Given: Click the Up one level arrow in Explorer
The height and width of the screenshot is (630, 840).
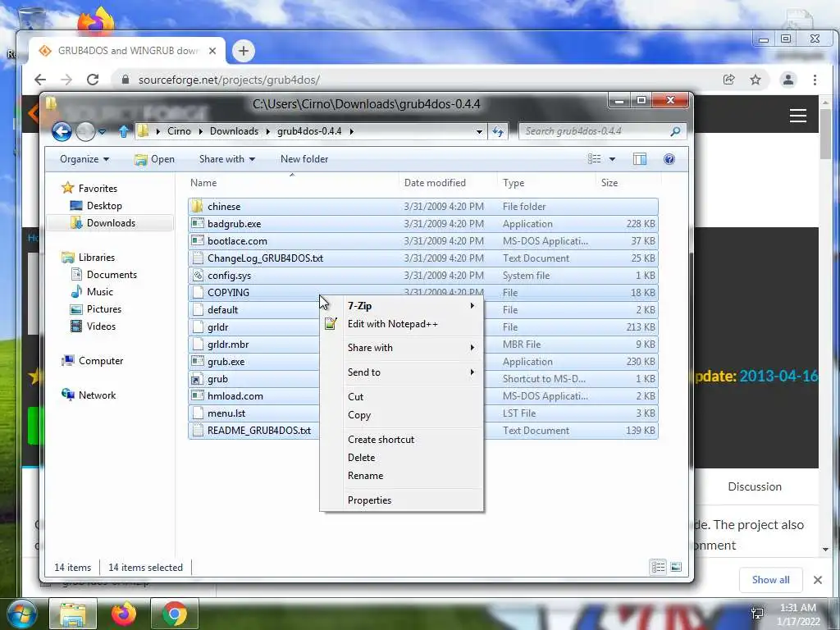Looking at the screenshot, I should coord(124,131).
